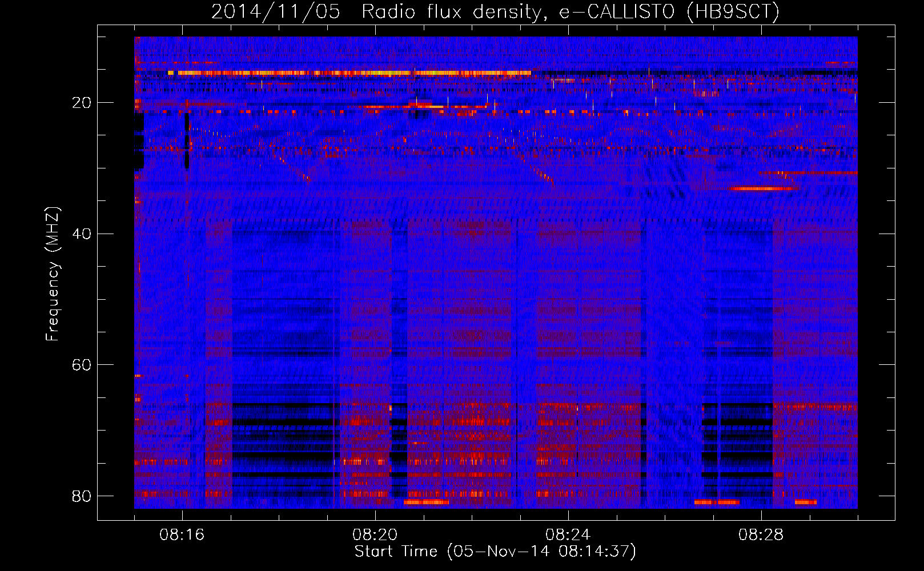Click the 20 frequency tick label
Viewport: 924px width, 571px height.
pos(82,103)
